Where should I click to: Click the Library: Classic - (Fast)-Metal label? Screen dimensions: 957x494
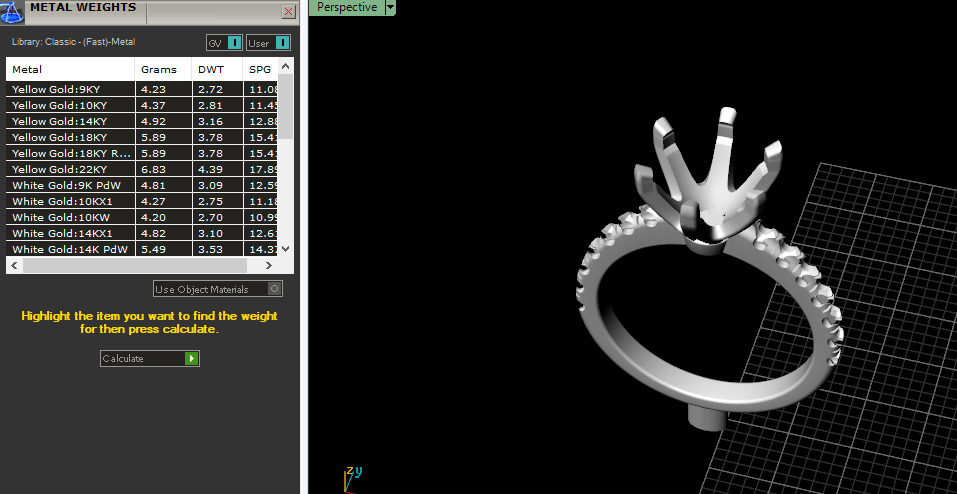73,42
